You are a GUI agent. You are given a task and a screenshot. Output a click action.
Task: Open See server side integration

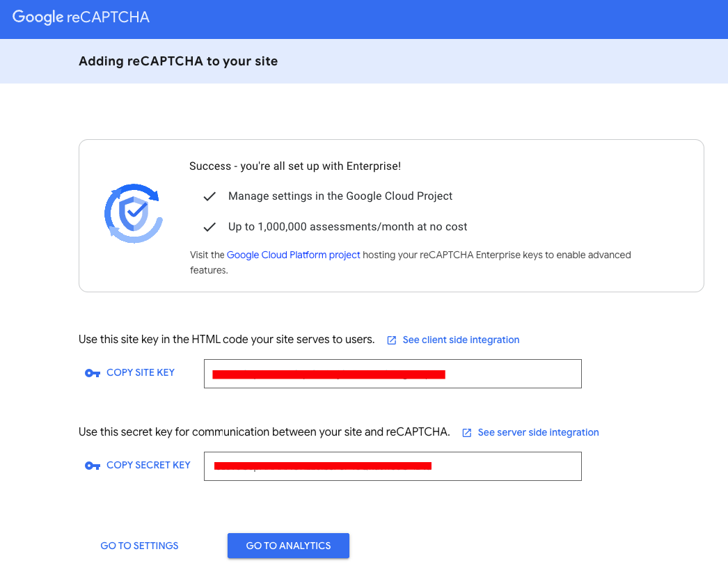point(538,432)
